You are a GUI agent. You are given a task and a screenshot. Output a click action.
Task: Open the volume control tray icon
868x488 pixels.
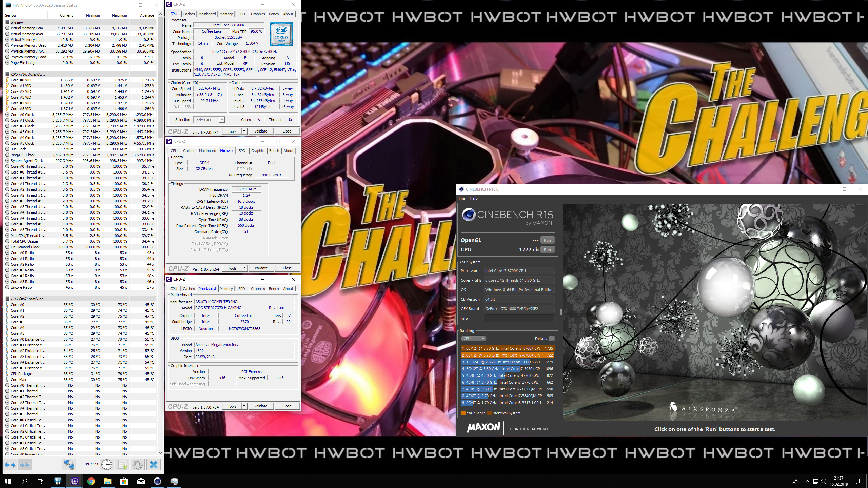[824, 481]
